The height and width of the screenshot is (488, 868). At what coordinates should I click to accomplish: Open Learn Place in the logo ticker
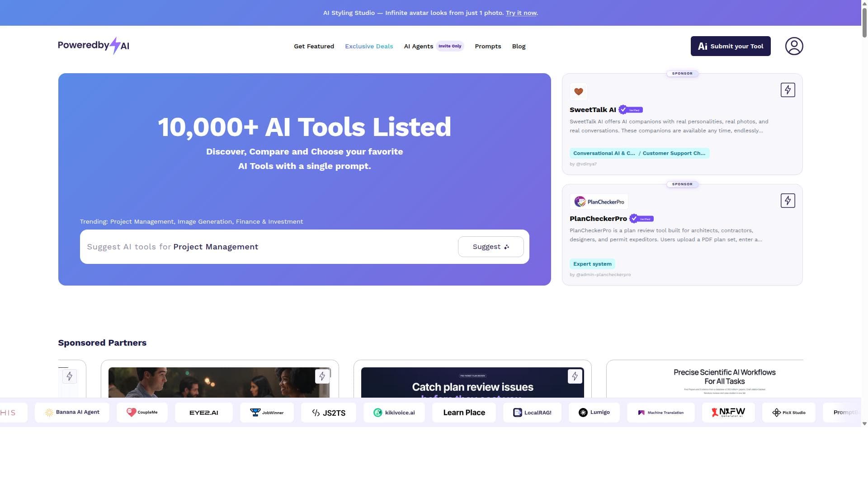click(x=464, y=413)
